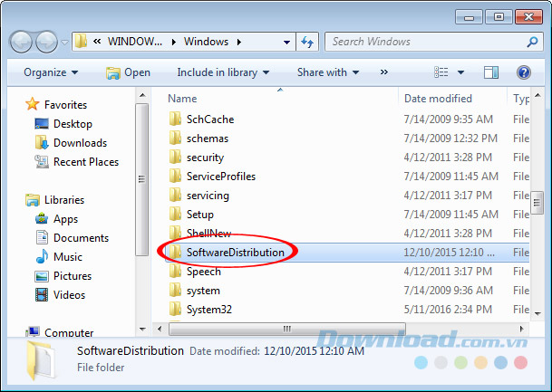The height and width of the screenshot is (392, 552).
Task: Change view with the views icon
Action: coord(441,72)
